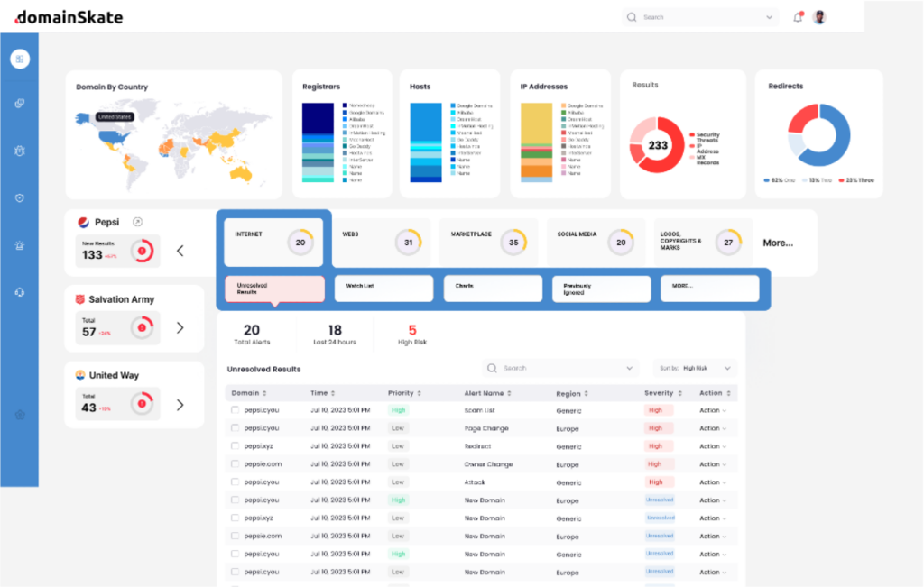Click the More... categories link
Image resolution: width=924 pixels, height=587 pixels.
pos(778,243)
